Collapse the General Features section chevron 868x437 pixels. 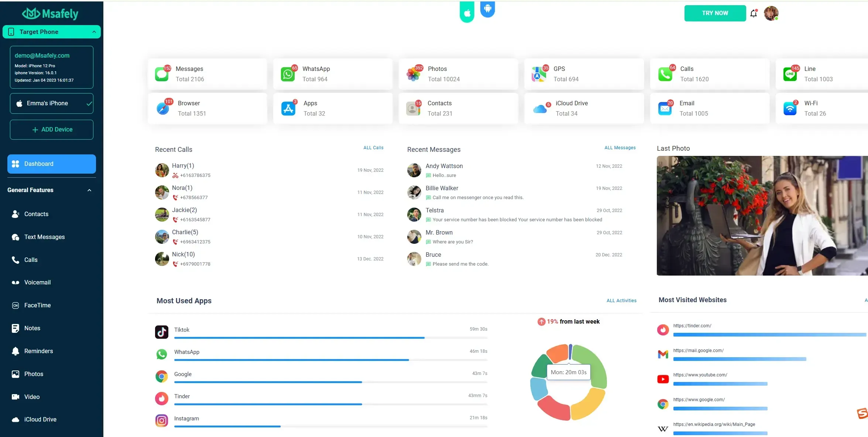coord(89,190)
